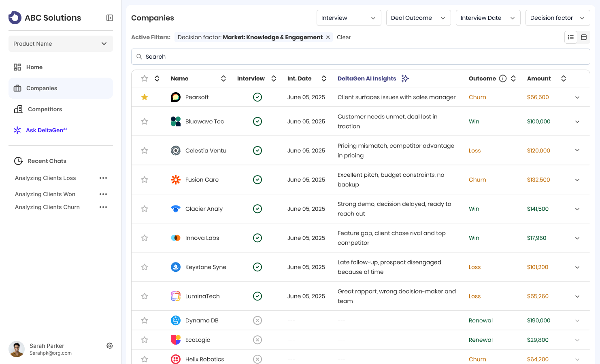Clear all active filters
This screenshot has width=600, height=364.
[x=344, y=37]
